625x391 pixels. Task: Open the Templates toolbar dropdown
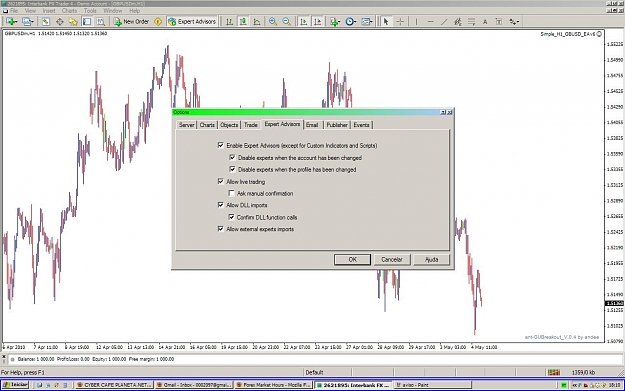tap(367, 22)
